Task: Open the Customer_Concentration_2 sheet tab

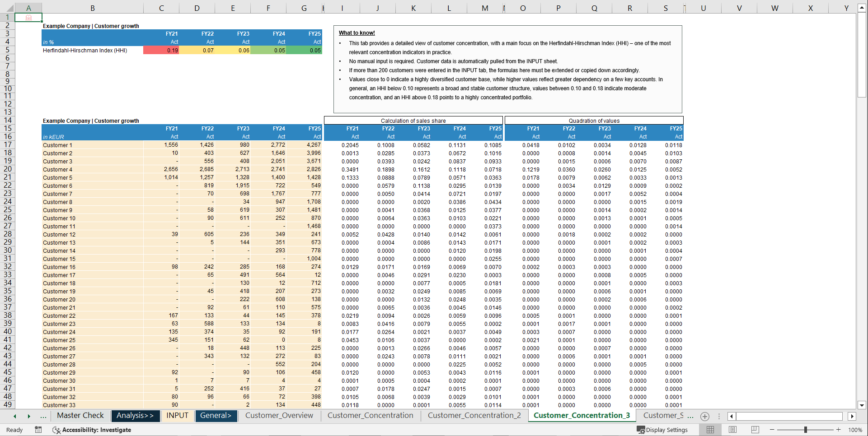Action: coord(474,415)
